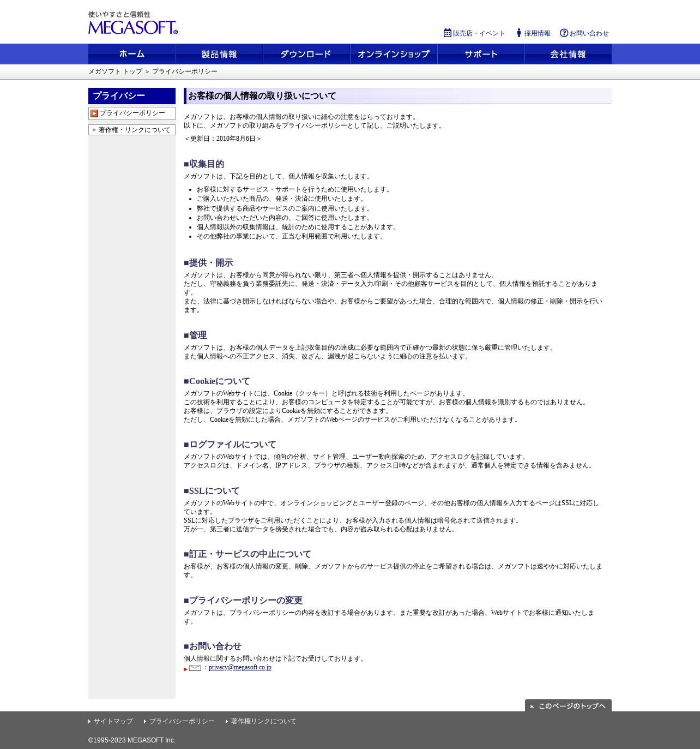The width and height of the screenshot is (700, 749).
Task: Open the 会社情報 navigation tab
Action: tap(568, 54)
